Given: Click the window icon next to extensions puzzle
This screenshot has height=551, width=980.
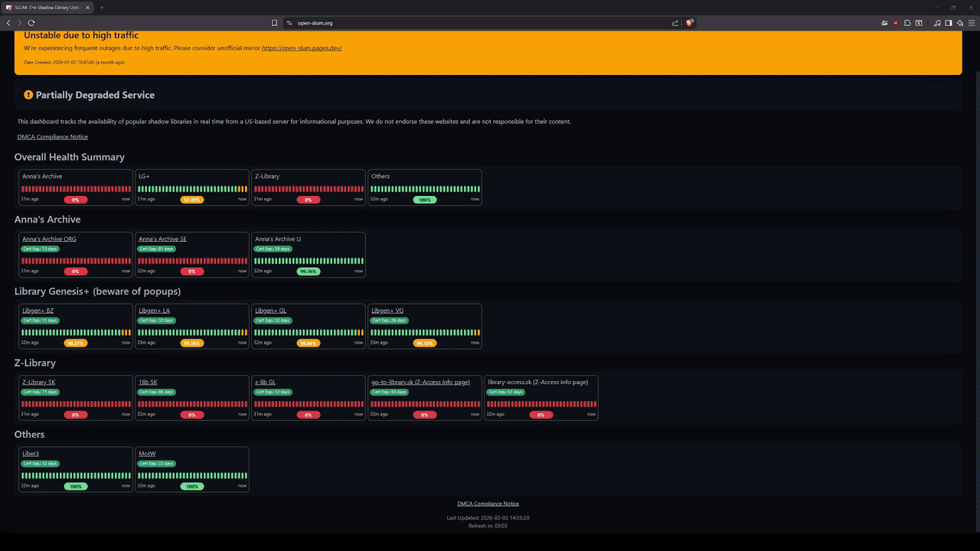Looking at the screenshot, I should 919,23.
